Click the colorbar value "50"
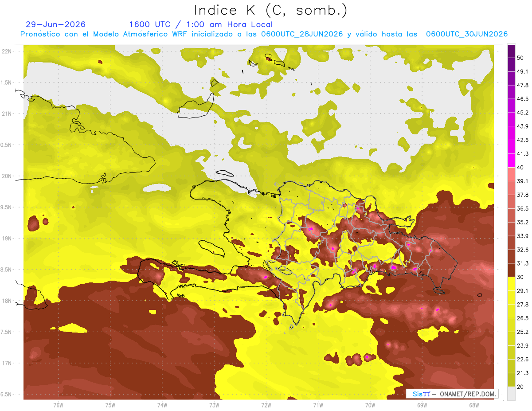 (x=521, y=58)
